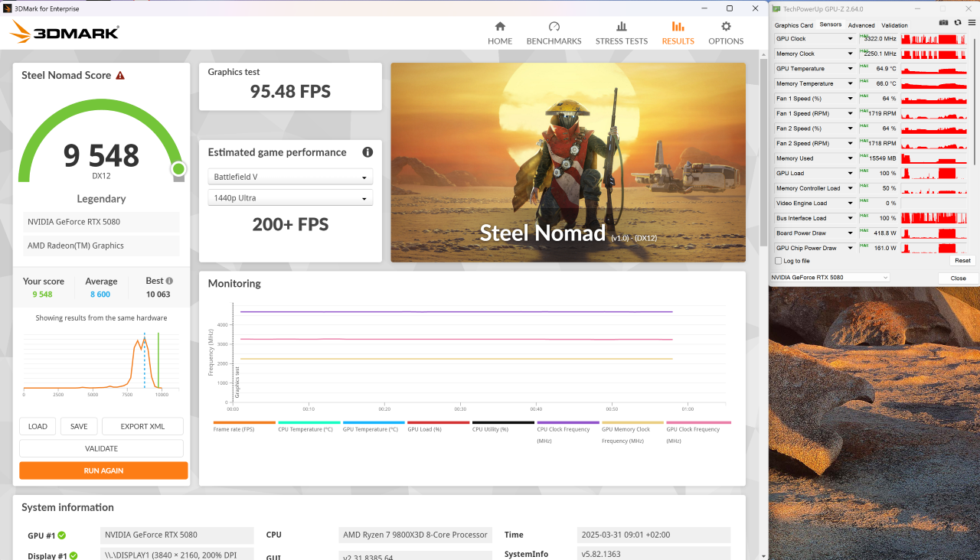Click the info icon next to Best
The width and height of the screenshot is (980, 560).
pos(169,281)
